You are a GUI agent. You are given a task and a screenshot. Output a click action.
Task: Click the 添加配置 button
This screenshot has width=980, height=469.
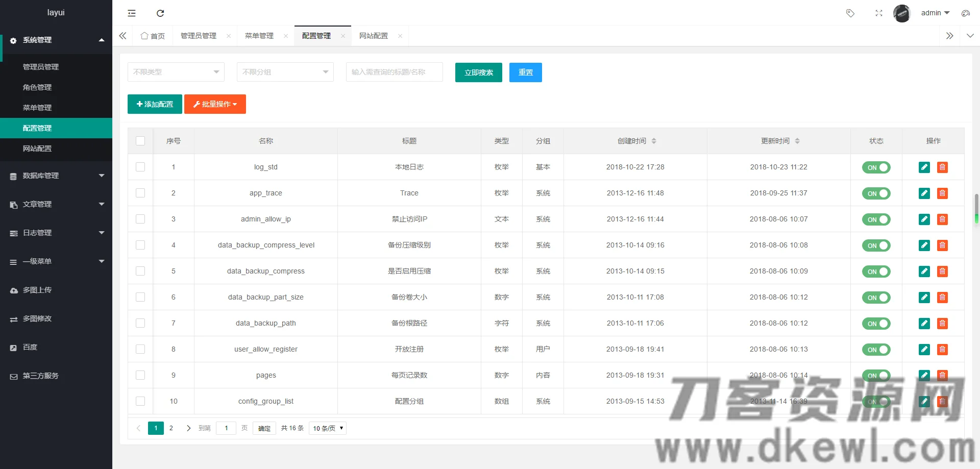click(x=154, y=104)
